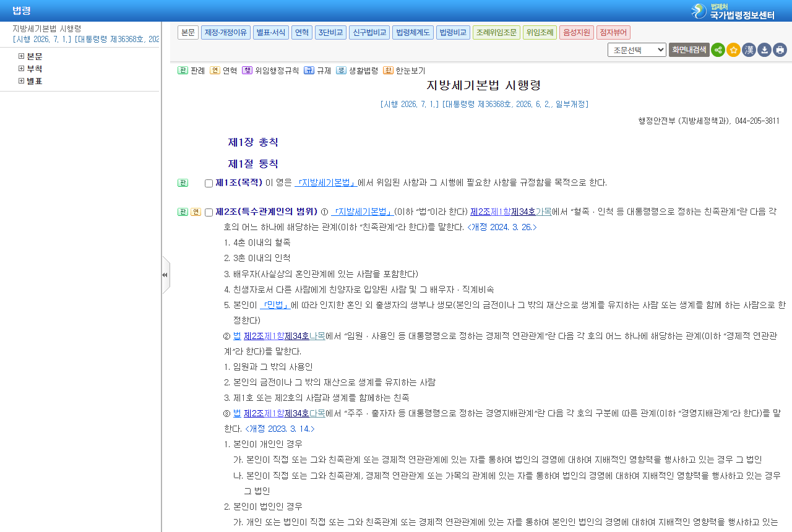This screenshot has width=792, height=532.
Task: Collapse the left panel with the arrow handle
Action: point(165,275)
